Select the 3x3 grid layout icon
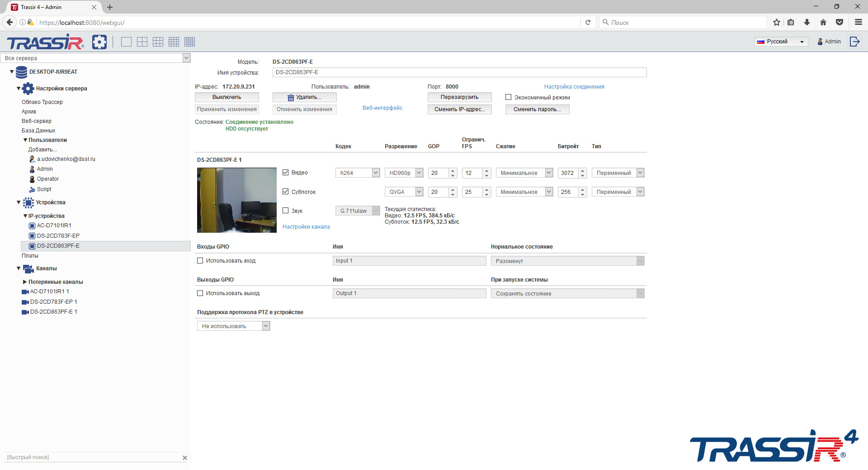The width and height of the screenshot is (868, 470). point(158,42)
